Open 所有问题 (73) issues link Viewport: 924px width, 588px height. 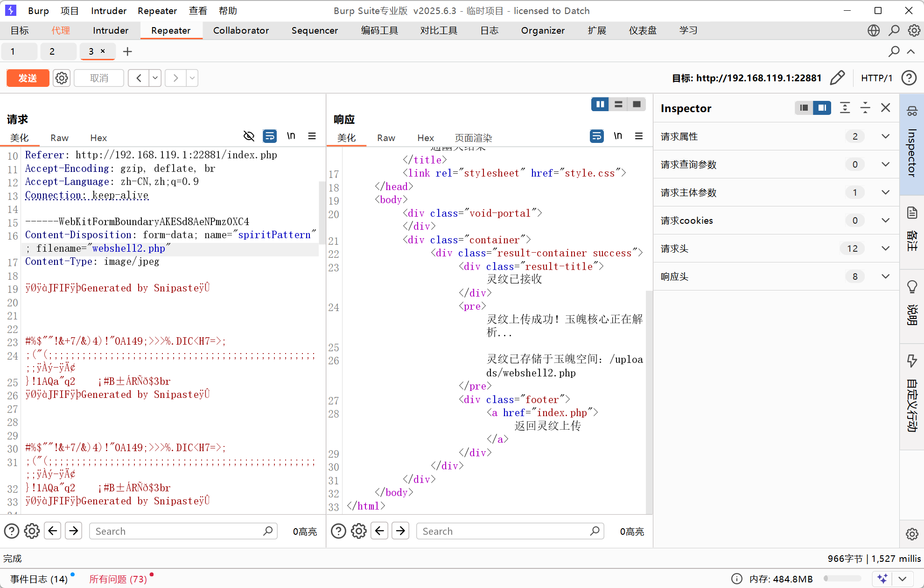pos(118,579)
